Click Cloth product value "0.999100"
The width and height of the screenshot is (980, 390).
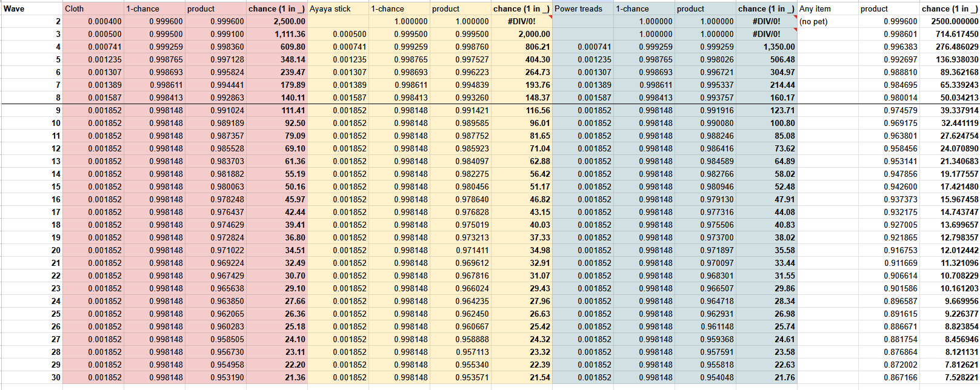[216, 34]
